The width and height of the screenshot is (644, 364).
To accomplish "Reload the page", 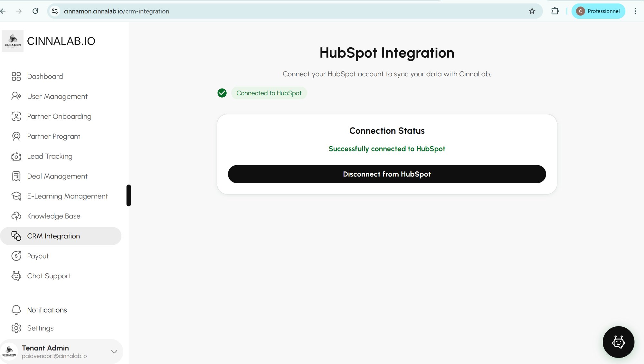I will click(35, 11).
